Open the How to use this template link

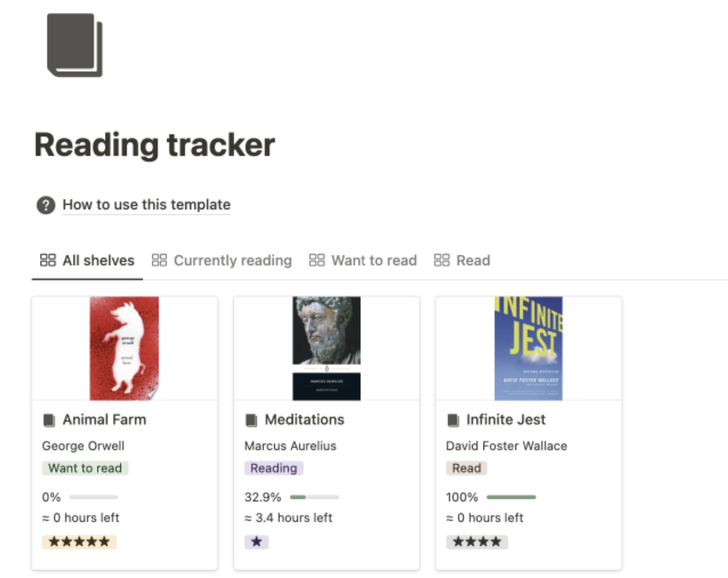[146, 205]
